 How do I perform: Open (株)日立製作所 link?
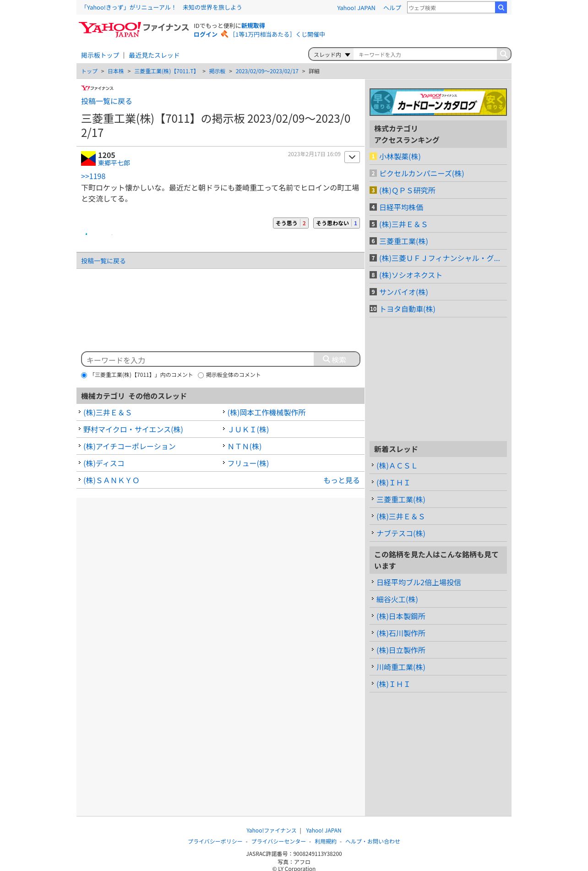pyautogui.click(x=401, y=650)
